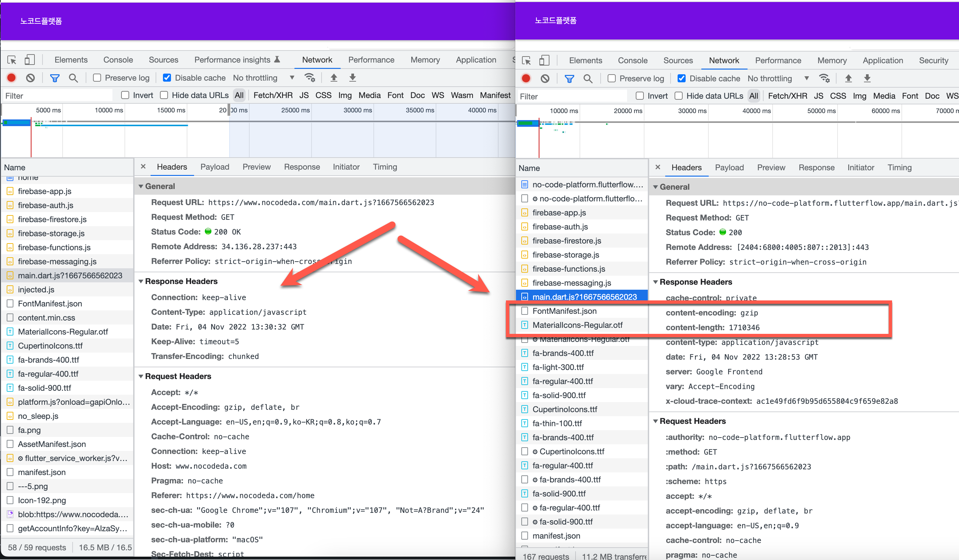Image resolution: width=959 pixels, height=560 pixels.
Task: Open network conditions via the wifi gear icon
Action: 310,78
